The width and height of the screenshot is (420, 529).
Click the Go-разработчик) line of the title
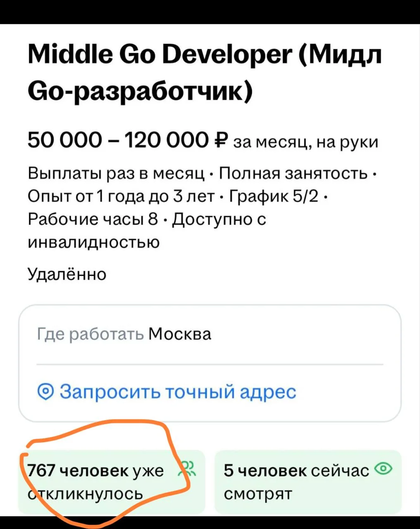pos(140,90)
